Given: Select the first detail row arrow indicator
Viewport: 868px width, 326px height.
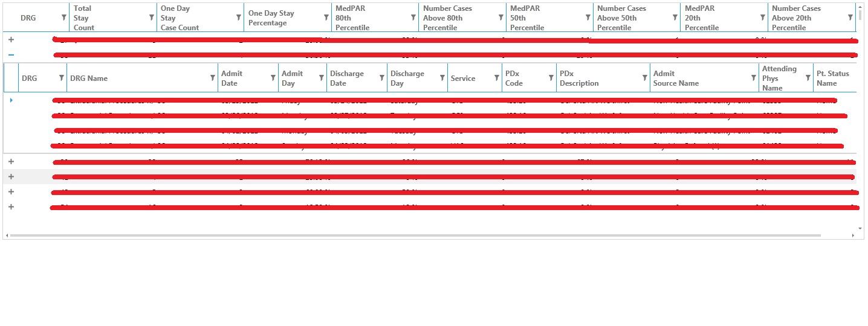Looking at the screenshot, I should [11, 100].
